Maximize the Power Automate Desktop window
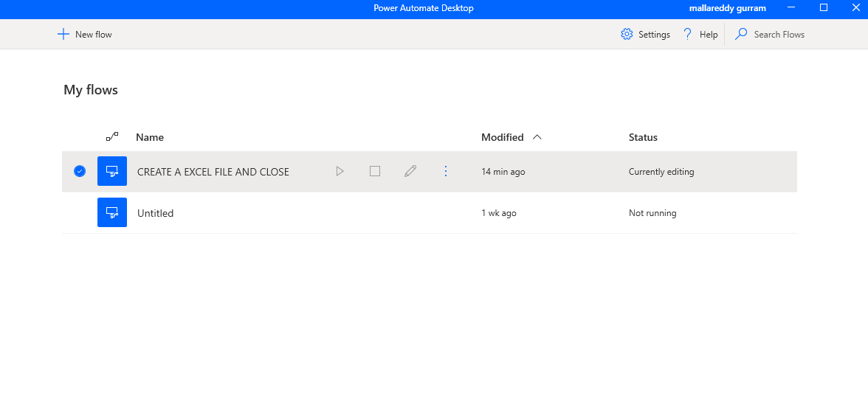The height and width of the screenshot is (393, 868). 824,7
